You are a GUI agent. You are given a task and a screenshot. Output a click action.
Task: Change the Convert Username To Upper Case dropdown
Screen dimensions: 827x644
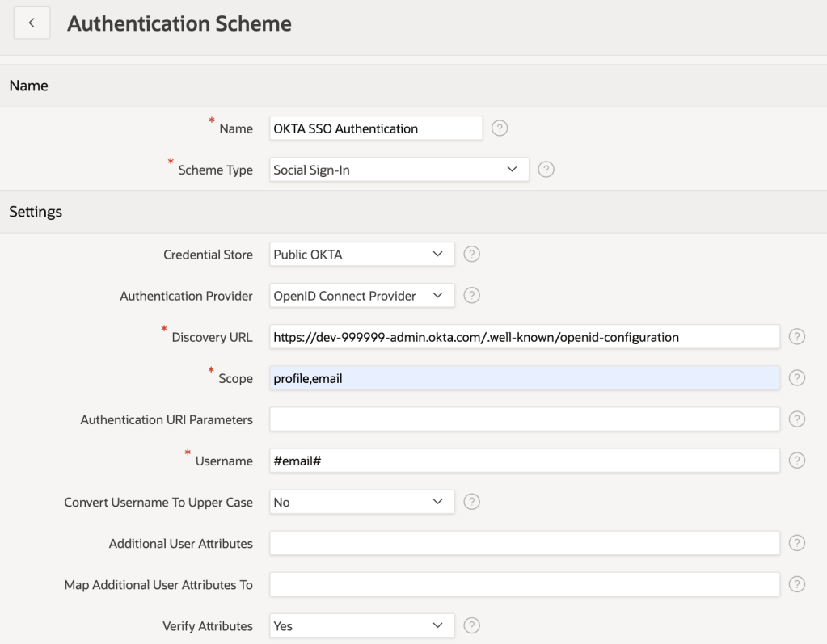[x=361, y=502]
